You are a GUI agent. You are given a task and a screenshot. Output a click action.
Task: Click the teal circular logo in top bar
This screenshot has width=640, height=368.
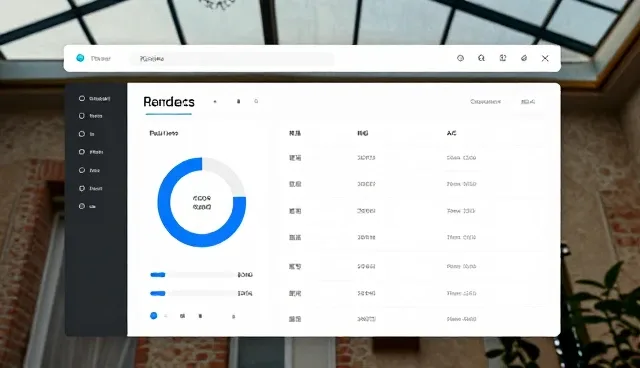pos(80,58)
